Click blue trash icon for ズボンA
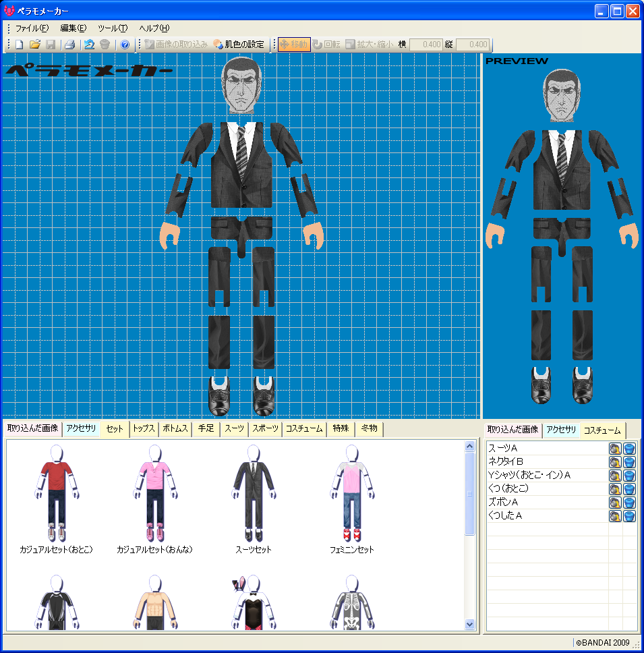 coord(629,503)
